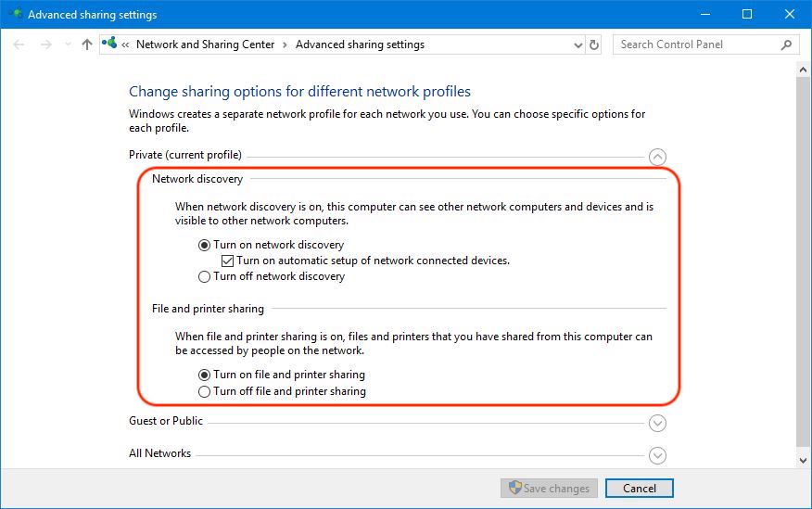Click the File and printer sharing label
Screen dimensions: 812x509
click(x=208, y=309)
